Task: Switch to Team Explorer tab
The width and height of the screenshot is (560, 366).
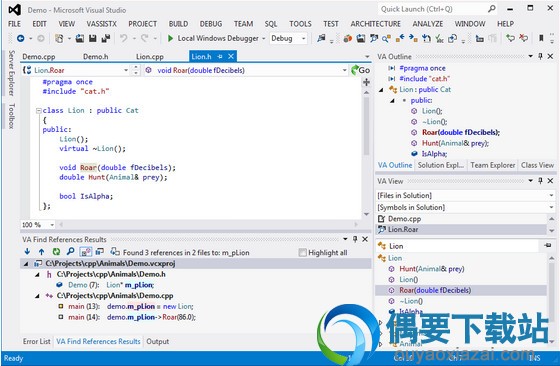Action: point(493,165)
